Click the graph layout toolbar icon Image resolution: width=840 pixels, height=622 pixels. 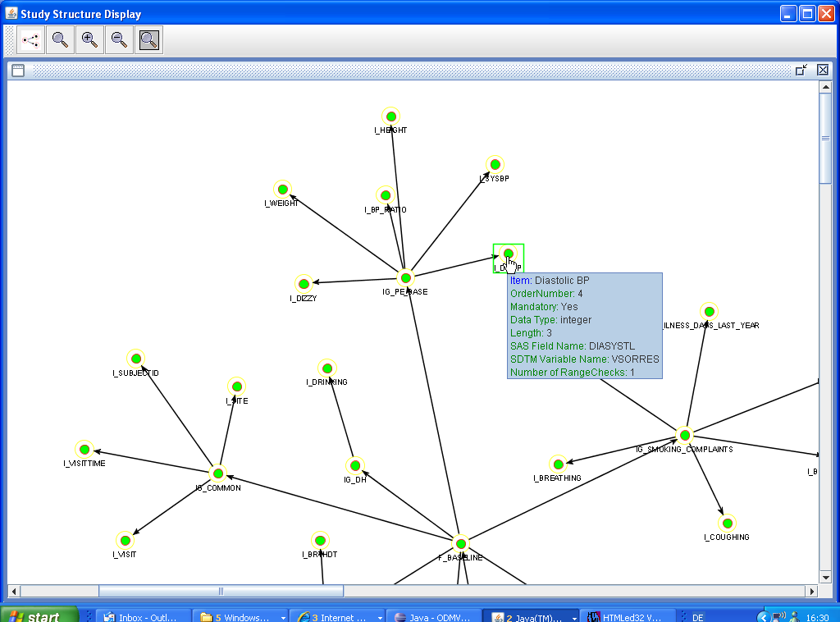[x=31, y=39]
